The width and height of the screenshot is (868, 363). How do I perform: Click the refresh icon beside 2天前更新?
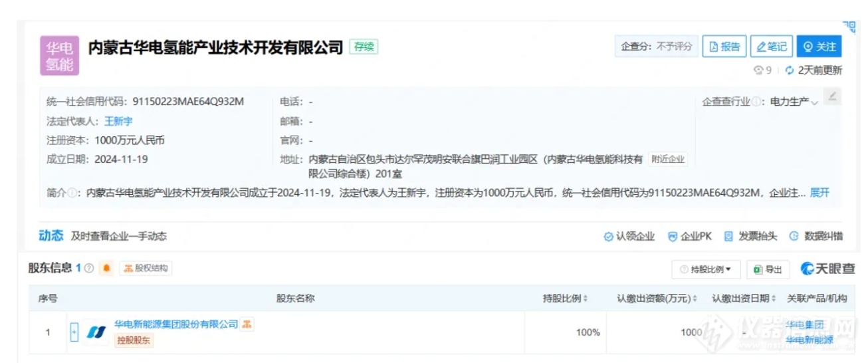pyautogui.click(x=790, y=70)
